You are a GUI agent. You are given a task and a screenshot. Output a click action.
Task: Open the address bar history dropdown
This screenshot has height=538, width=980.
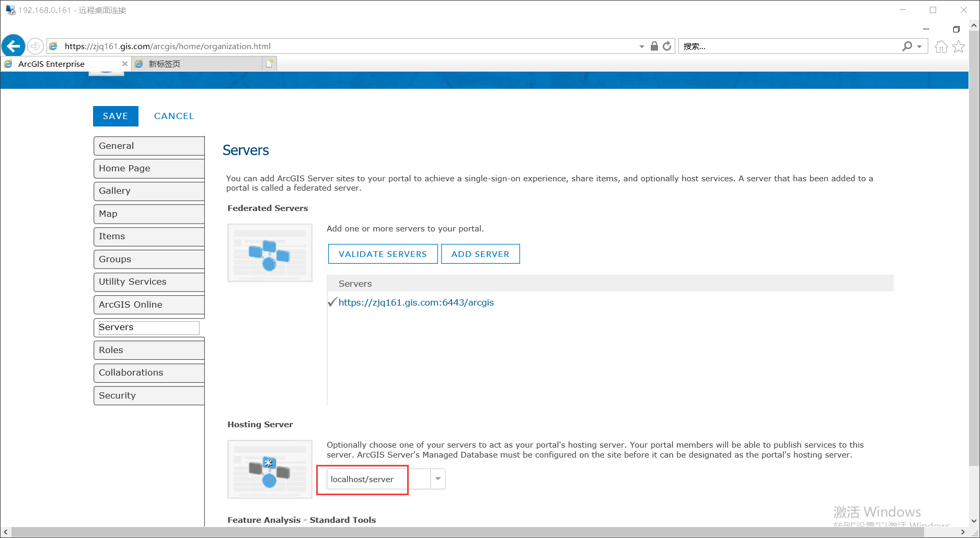click(x=642, y=46)
